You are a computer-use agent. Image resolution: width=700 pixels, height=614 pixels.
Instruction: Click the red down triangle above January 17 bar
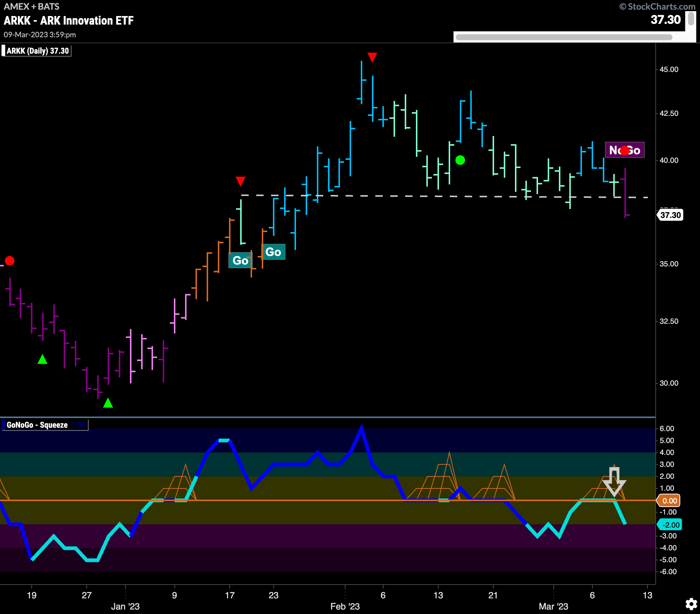point(241,181)
